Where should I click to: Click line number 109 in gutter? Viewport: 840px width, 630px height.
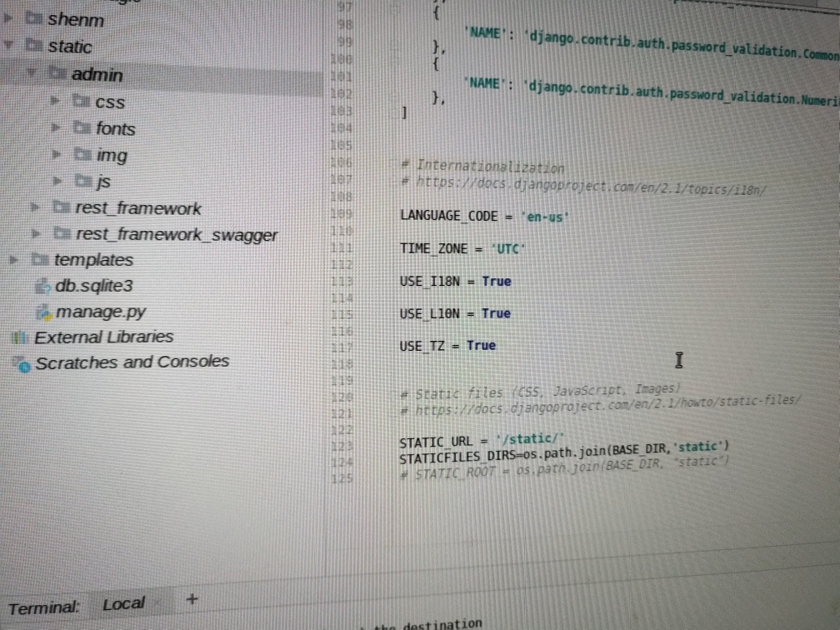pos(342,213)
